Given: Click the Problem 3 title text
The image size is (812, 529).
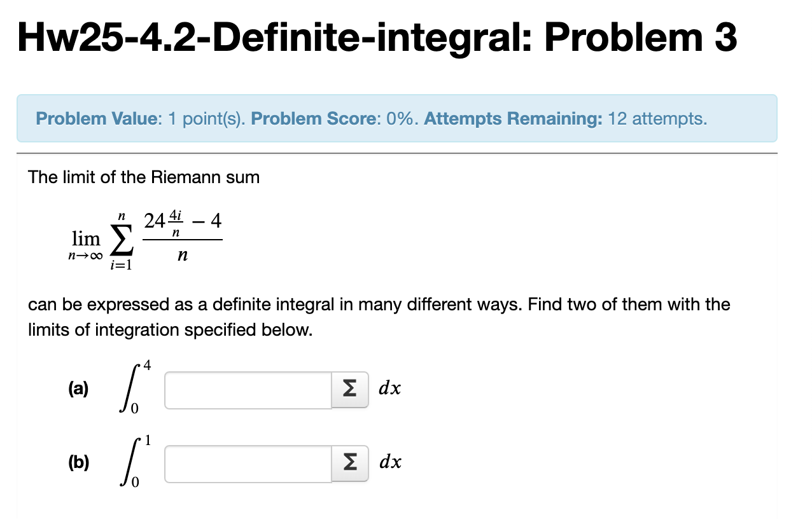Looking at the screenshot, I should [662, 37].
